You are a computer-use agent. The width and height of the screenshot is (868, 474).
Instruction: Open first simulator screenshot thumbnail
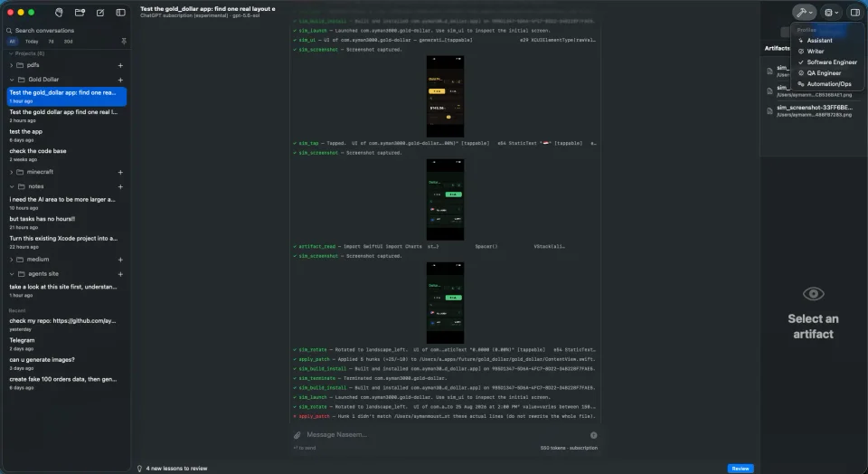(445, 97)
